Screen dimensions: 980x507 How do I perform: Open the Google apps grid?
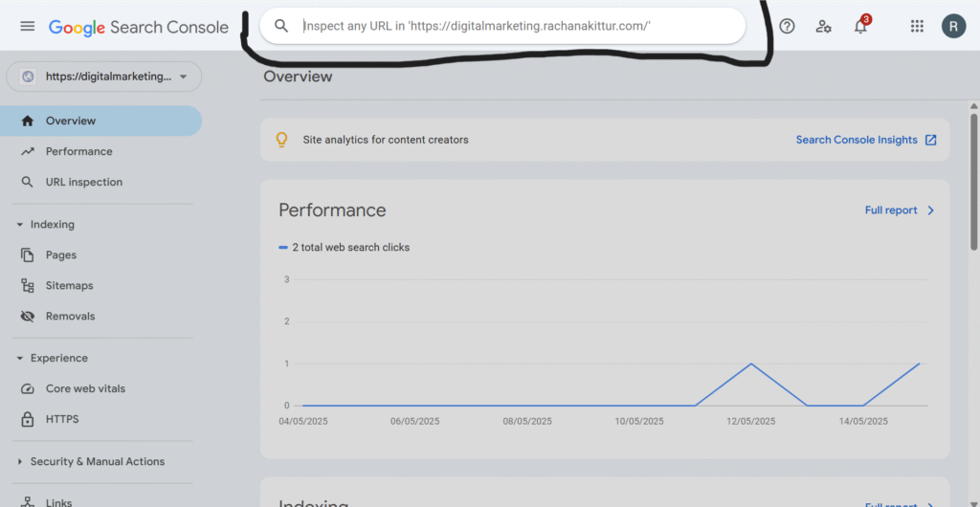click(917, 26)
